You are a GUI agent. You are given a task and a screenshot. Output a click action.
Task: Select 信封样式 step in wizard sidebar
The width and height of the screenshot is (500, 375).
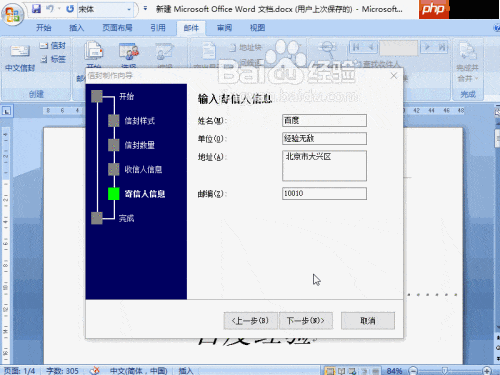pyautogui.click(x=139, y=121)
